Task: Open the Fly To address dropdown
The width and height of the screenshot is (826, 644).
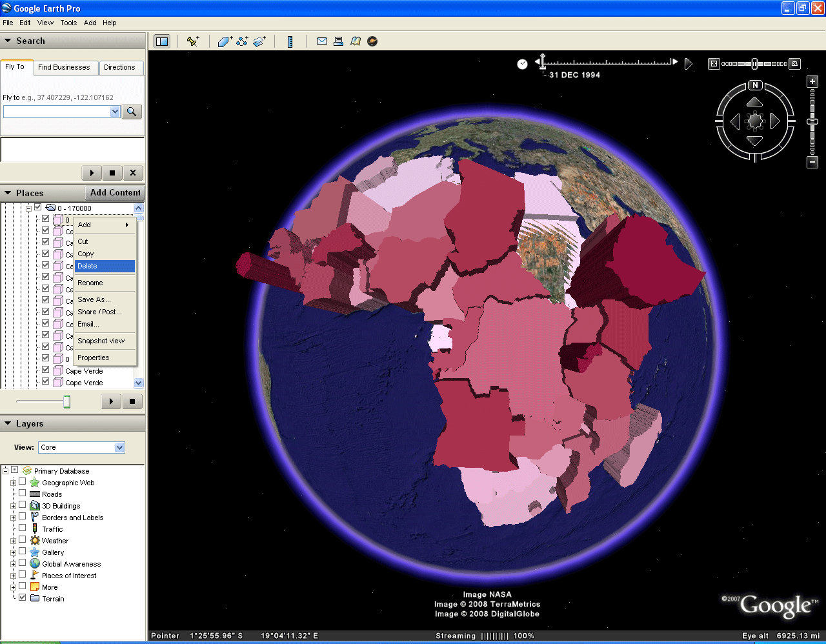Action: (x=115, y=112)
